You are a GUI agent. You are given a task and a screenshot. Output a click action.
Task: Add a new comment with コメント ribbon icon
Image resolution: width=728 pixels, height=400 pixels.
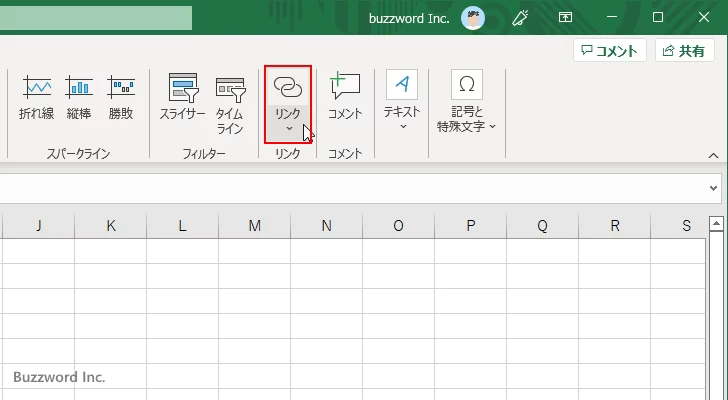345,97
